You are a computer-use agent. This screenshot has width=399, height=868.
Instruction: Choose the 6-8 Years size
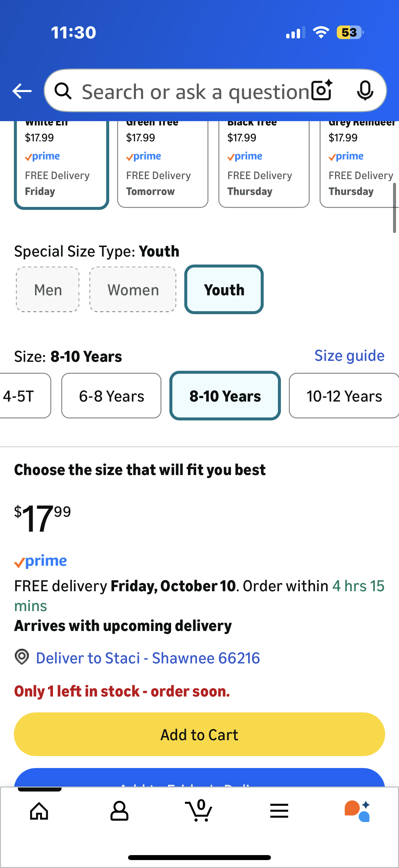coord(111,396)
